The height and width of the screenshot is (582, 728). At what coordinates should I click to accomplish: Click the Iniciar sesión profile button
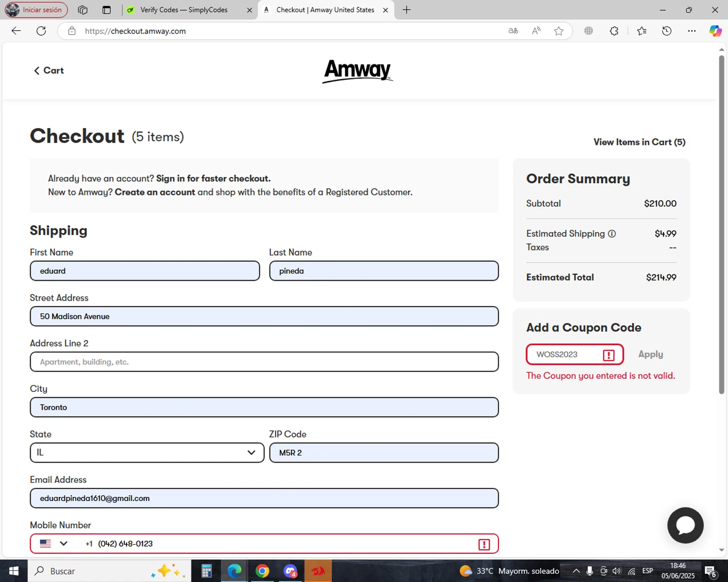pos(36,10)
